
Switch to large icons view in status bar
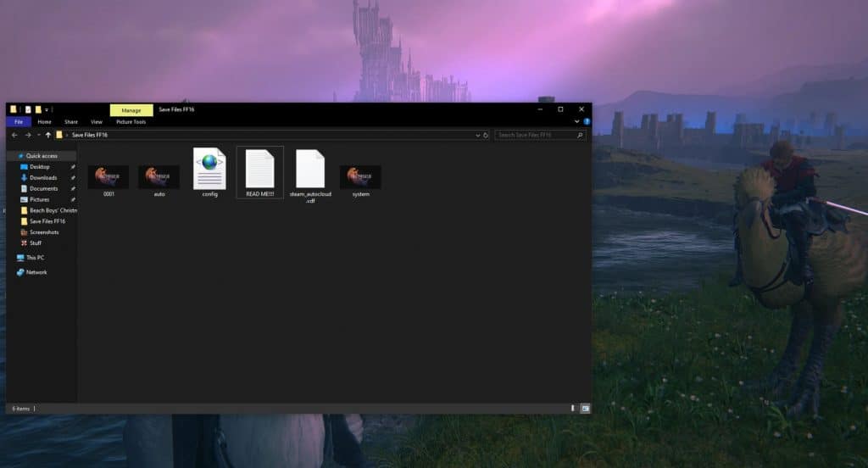point(585,409)
